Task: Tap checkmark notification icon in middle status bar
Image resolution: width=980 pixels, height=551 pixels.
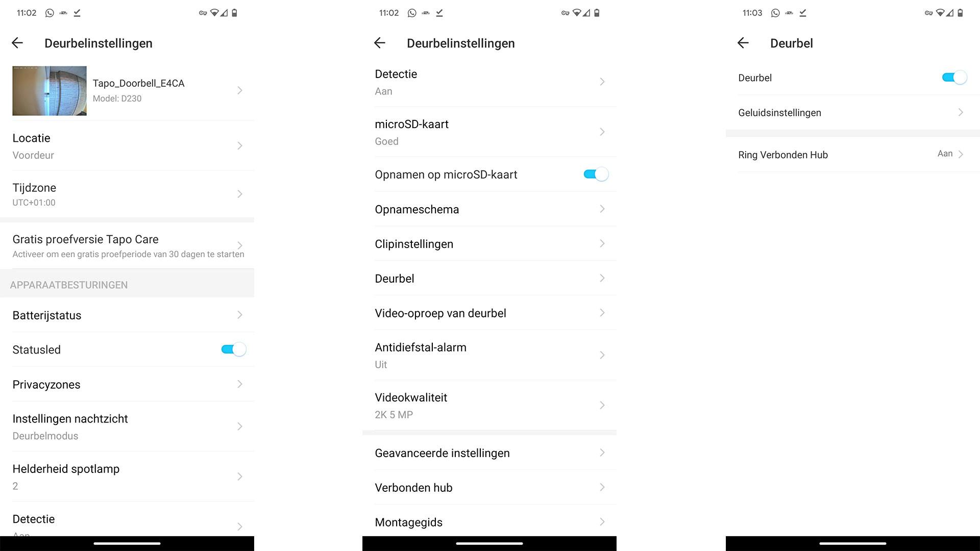Action: tap(439, 13)
